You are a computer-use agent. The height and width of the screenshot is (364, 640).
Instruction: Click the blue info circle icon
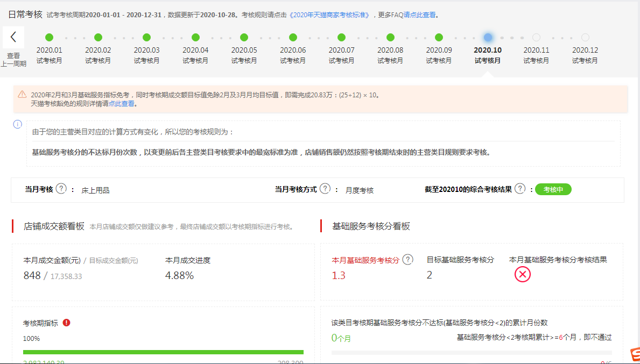(x=18, y=124)
